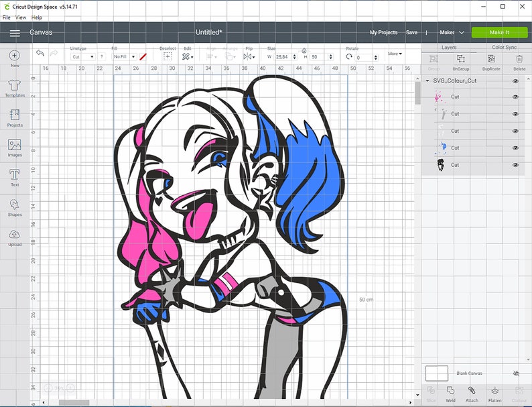Open the Arrange dropdown

(230, 57)
